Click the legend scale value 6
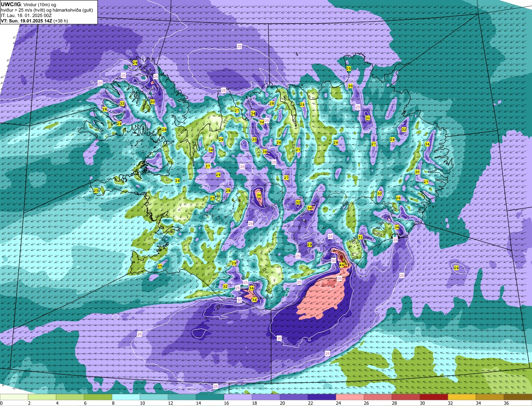The height and width of the screenshot is (406, 532). coord(85,403)
